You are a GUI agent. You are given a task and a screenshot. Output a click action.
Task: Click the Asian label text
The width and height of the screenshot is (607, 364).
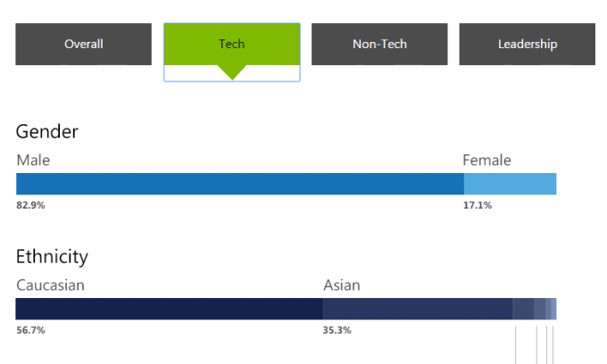point(342,285)
